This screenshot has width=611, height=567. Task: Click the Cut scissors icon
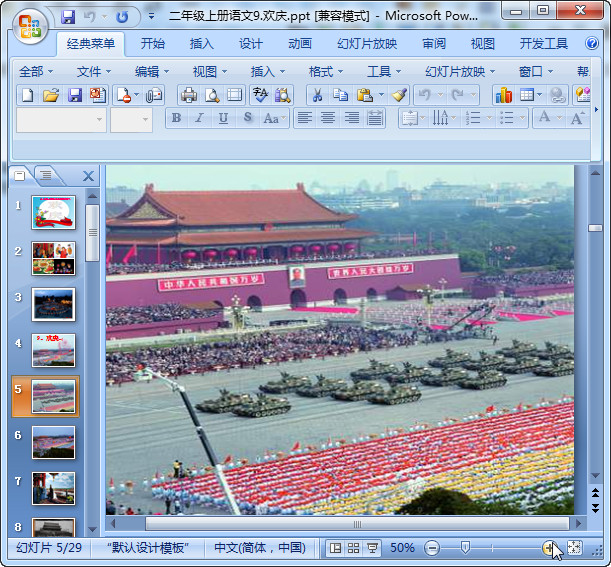coord(317,95)
